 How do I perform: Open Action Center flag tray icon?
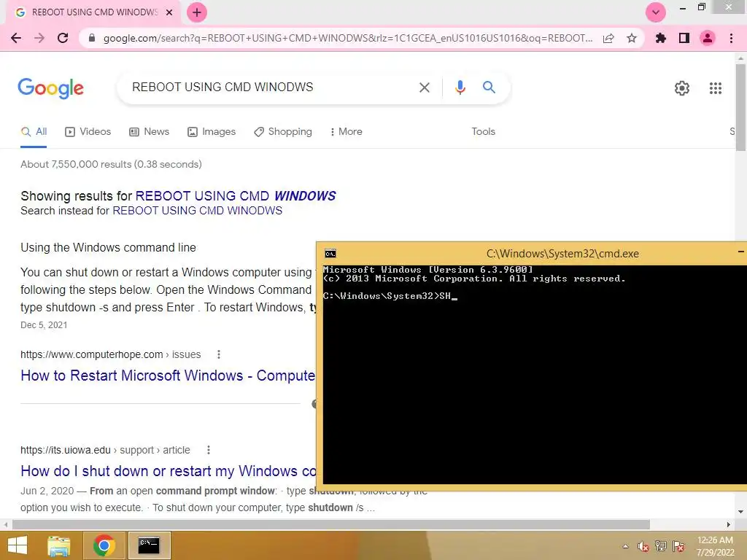coord(678,546)
